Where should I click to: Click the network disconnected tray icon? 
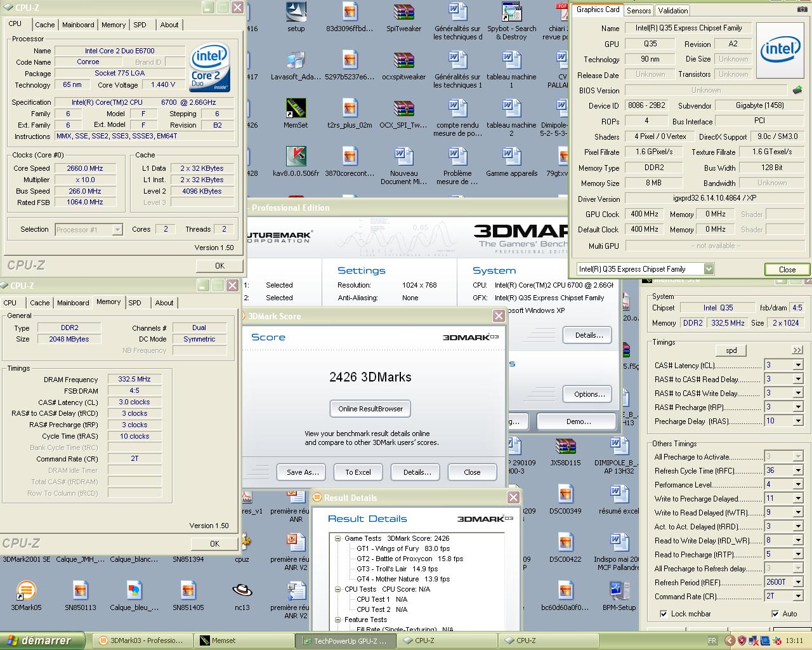pyautogui.click(x=754, y=640)
